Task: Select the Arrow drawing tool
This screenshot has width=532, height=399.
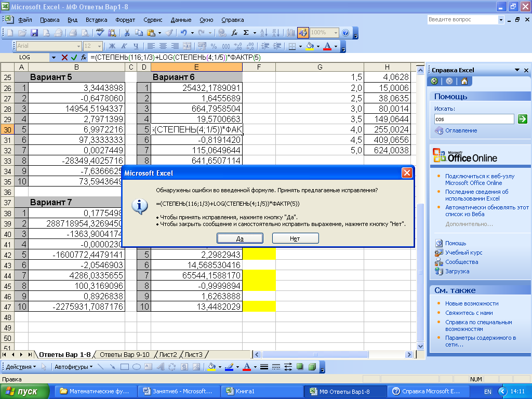Action: tap(113, 367)
